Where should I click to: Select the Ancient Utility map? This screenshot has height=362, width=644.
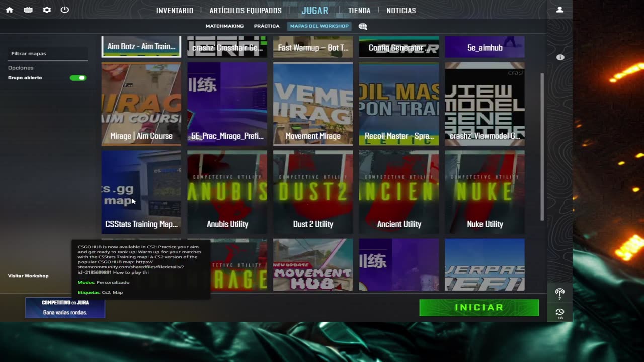(x=399, y=192)
